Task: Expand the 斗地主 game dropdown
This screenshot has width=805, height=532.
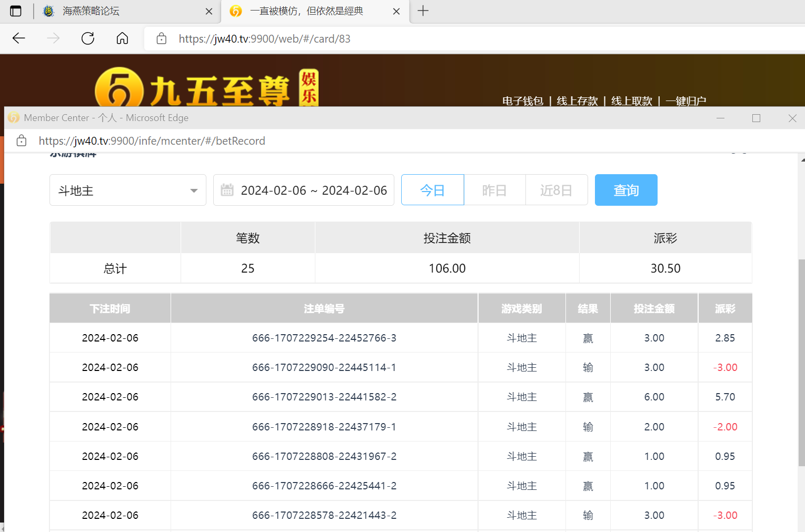Action: click(x=128, y=190)
